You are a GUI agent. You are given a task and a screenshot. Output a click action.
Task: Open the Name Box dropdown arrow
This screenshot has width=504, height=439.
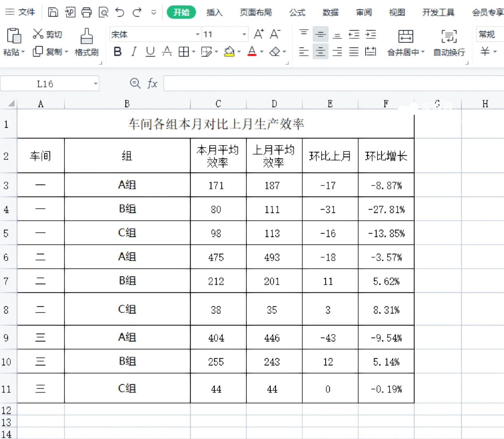pyautogui.click(x=96, y=84)
